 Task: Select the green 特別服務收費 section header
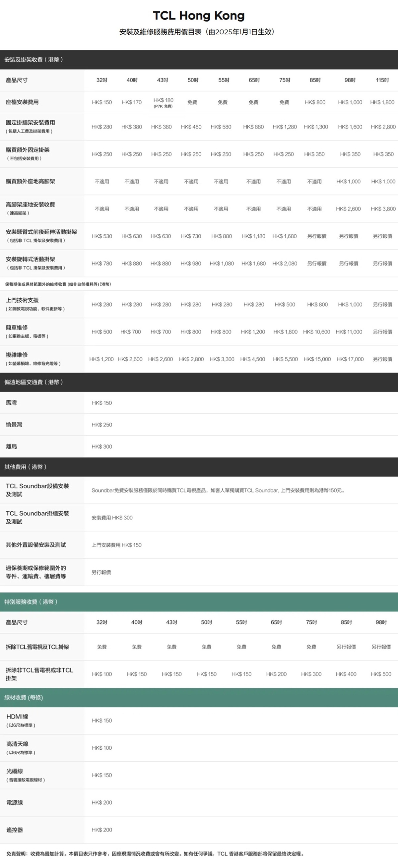coord(31,602)
